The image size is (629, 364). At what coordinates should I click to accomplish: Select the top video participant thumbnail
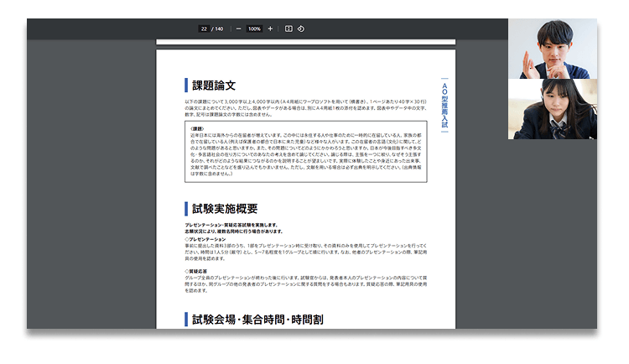coord(552,49)
